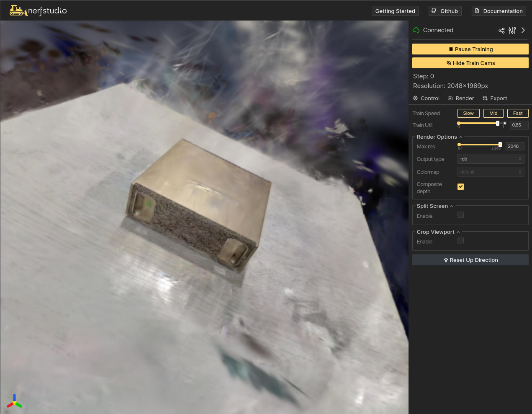Click the Train Util value field
Viewport: 532px width, 414px height.
[519, 125]
